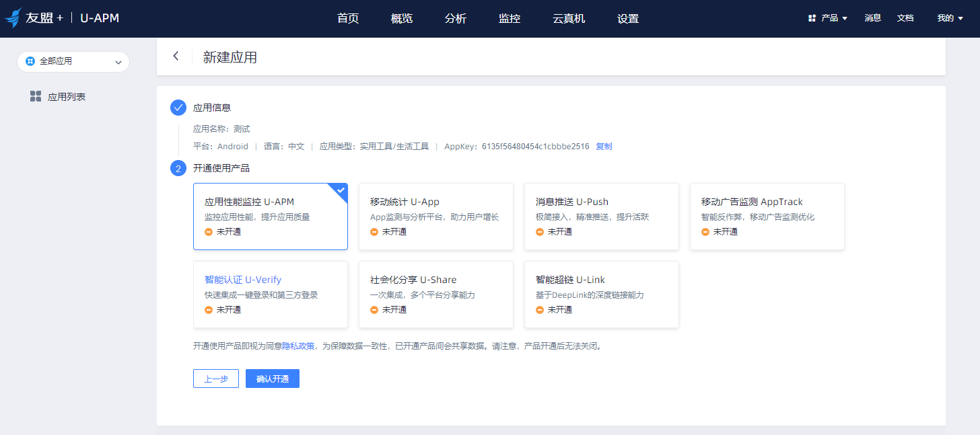Switch to the 云真机 section
Viewport: 980px width, 435px height.
click(x=568, y=18)
